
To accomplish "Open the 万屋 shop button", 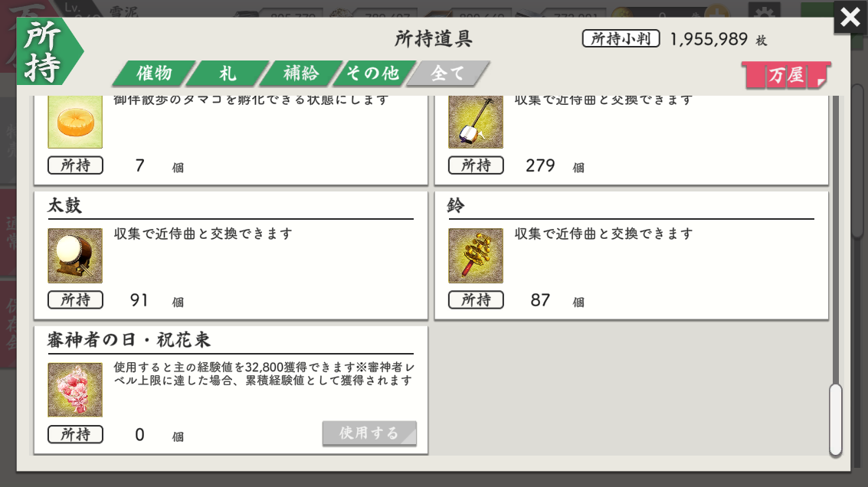I will click(x=786, y=75).
